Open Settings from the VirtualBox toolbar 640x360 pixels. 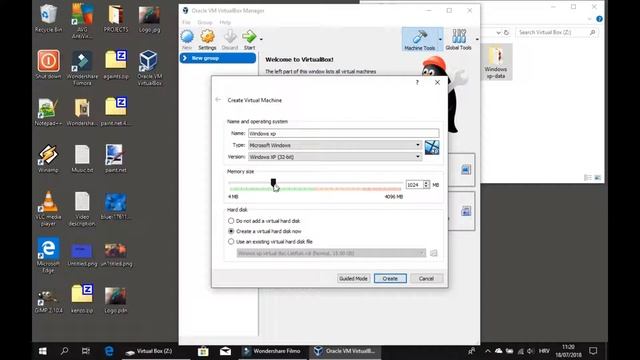coord(207,40)
